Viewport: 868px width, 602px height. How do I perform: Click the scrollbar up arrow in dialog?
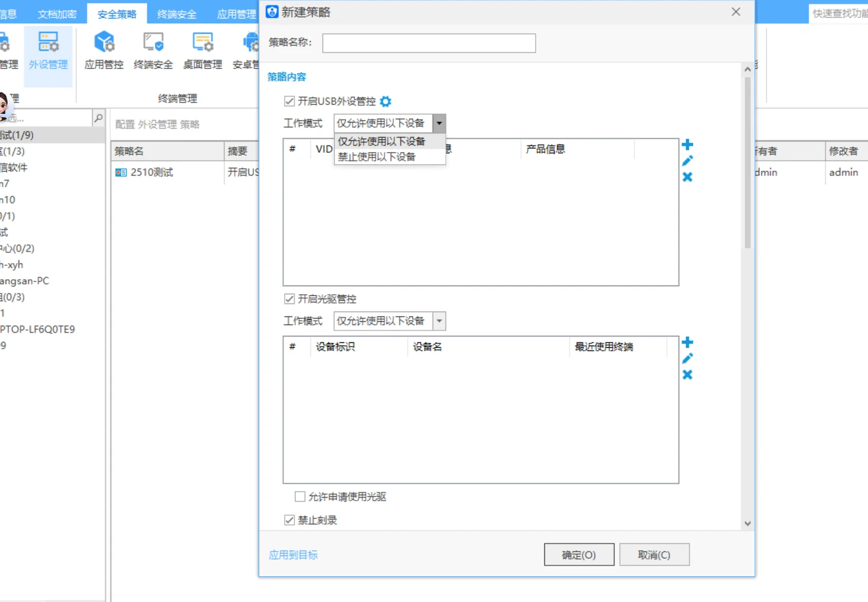click(748, 69)
